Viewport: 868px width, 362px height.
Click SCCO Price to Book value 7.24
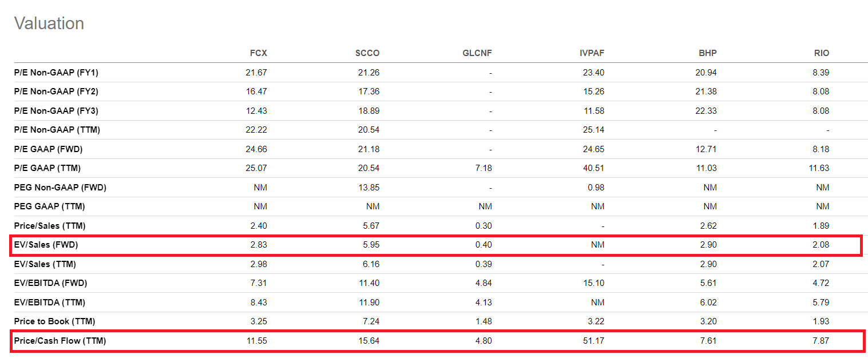pos(371,321)
